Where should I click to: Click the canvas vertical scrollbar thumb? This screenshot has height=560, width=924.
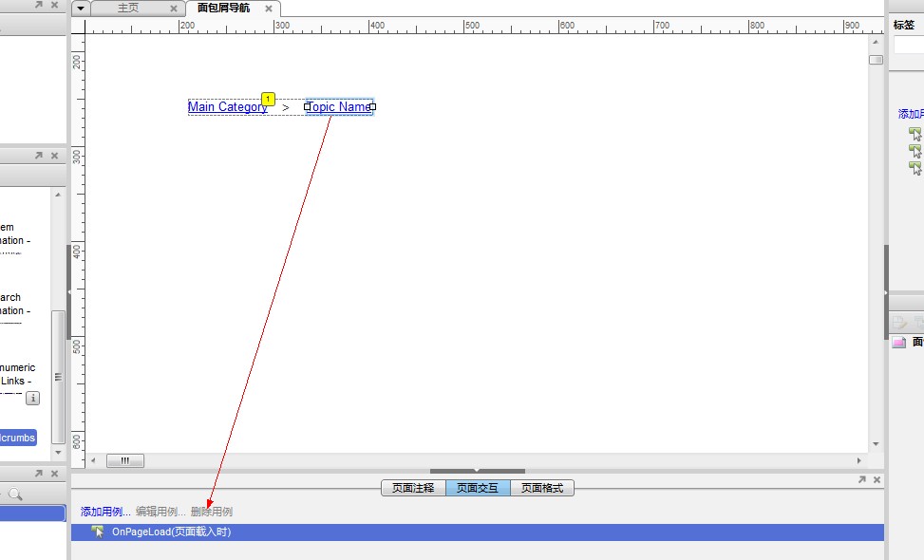(876, 60)
